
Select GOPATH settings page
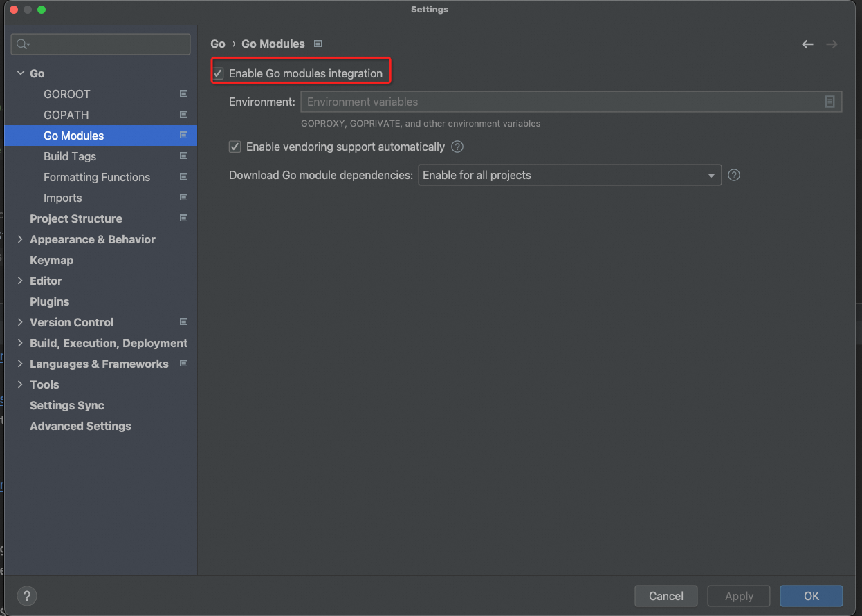(66, 115)
